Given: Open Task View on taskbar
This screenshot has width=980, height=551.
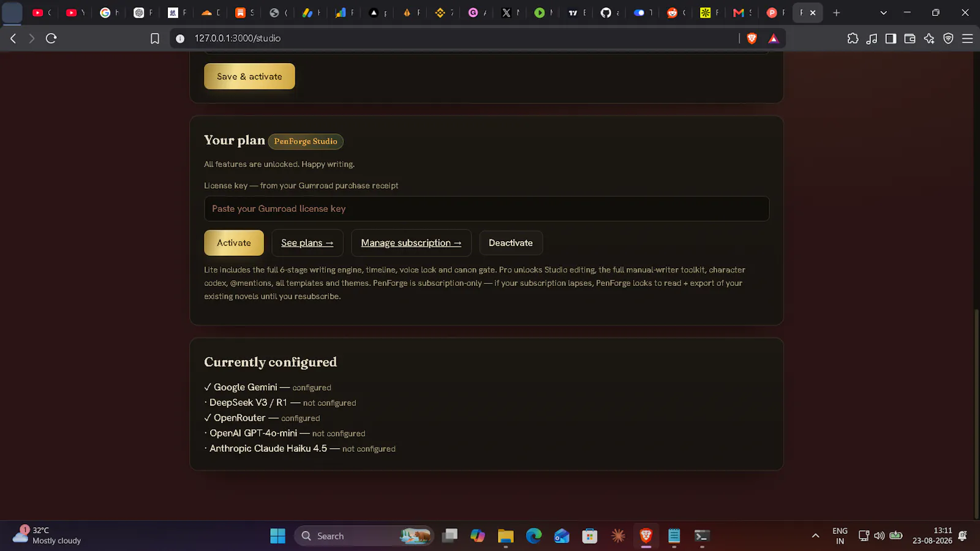Looking at the screenshot, I should pyautogui.click(x=450, y=536).
